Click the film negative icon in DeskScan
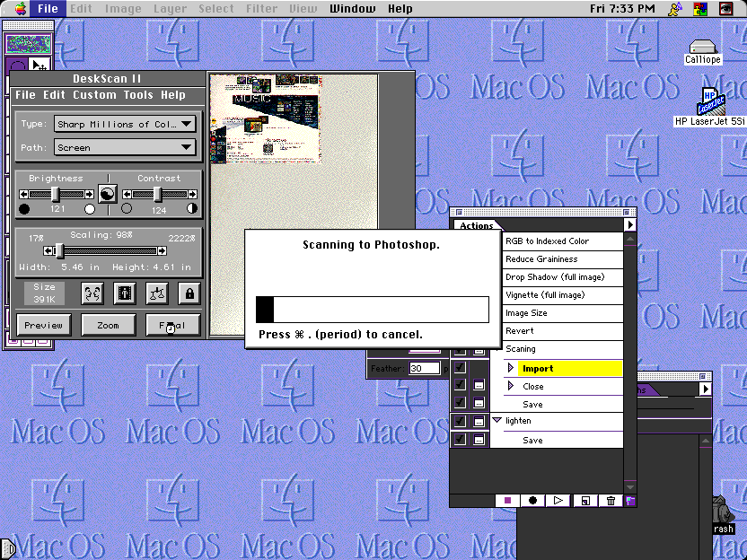The height and width of the screenshot is (560, 747). click(125, 293)
